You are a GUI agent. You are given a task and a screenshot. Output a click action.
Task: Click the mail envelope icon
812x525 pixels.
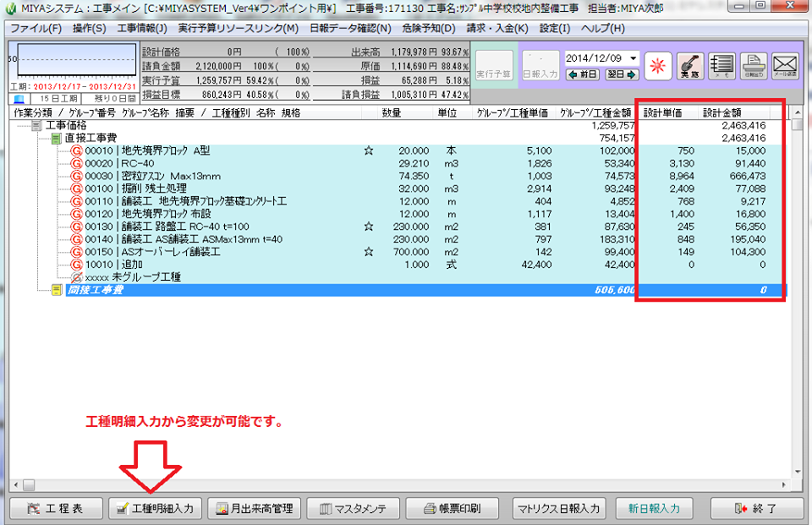785,66
